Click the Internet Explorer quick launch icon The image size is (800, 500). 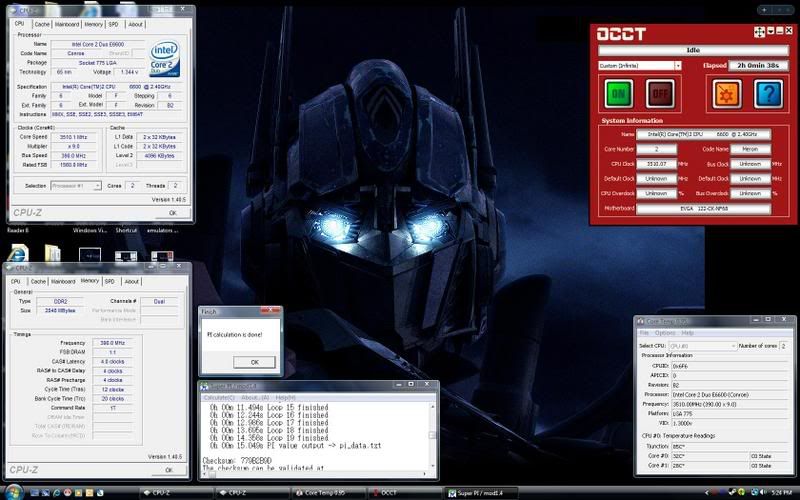[x=57, y=493]
